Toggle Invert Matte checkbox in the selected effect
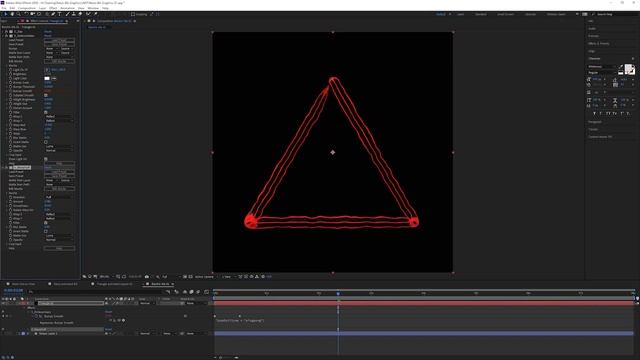 pyautogui.click(x=46, y=231)
